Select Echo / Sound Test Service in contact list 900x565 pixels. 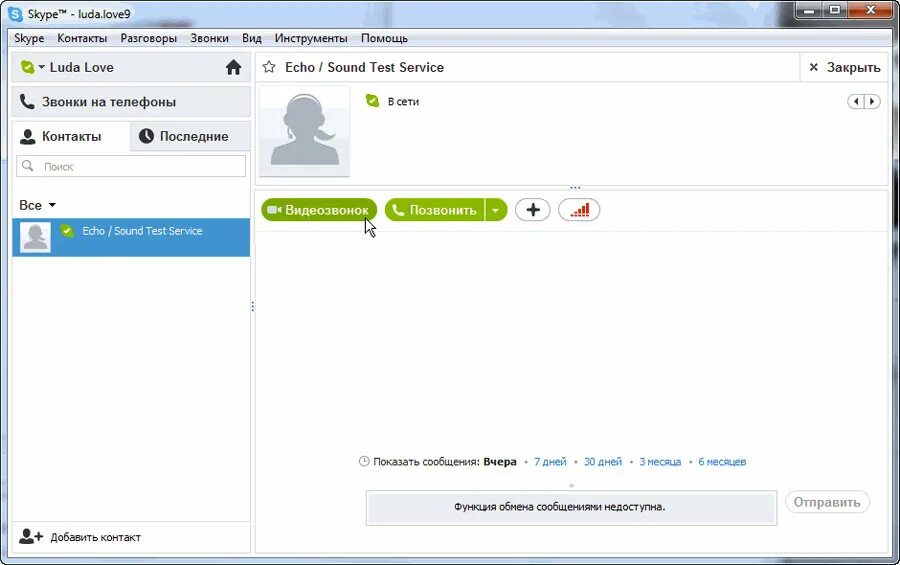(x=131, y=237)
